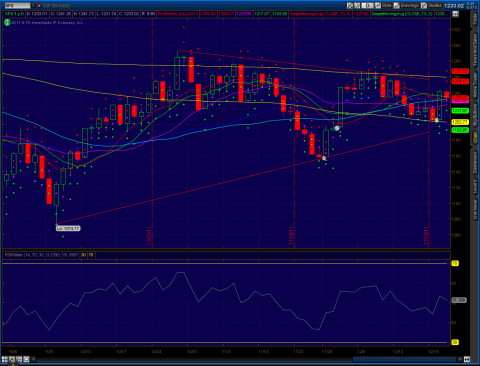Image resolution: width=480 pixels, height=366 pixels.
Task: Click the 11/14 date on the time axis
Action: [263, 352]
